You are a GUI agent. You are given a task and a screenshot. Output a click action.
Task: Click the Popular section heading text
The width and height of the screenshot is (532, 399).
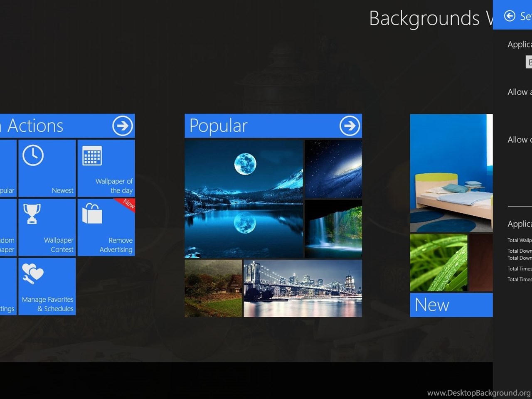[219, 126]
